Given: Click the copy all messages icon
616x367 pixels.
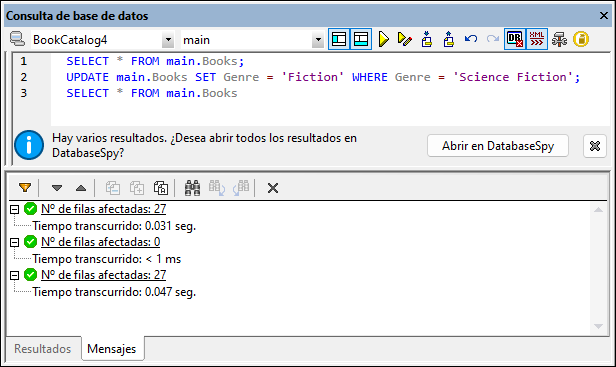Looking at the screenshot, I should [x=161, y=188].
